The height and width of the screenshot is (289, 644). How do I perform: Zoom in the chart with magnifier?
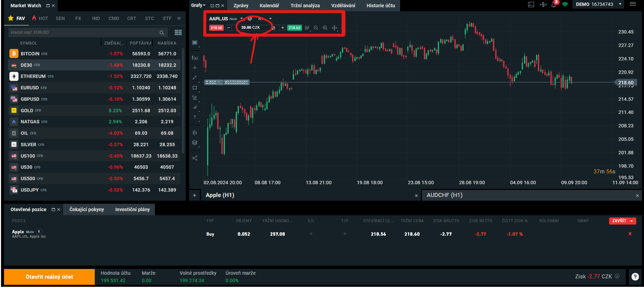[x=325, y=28]
